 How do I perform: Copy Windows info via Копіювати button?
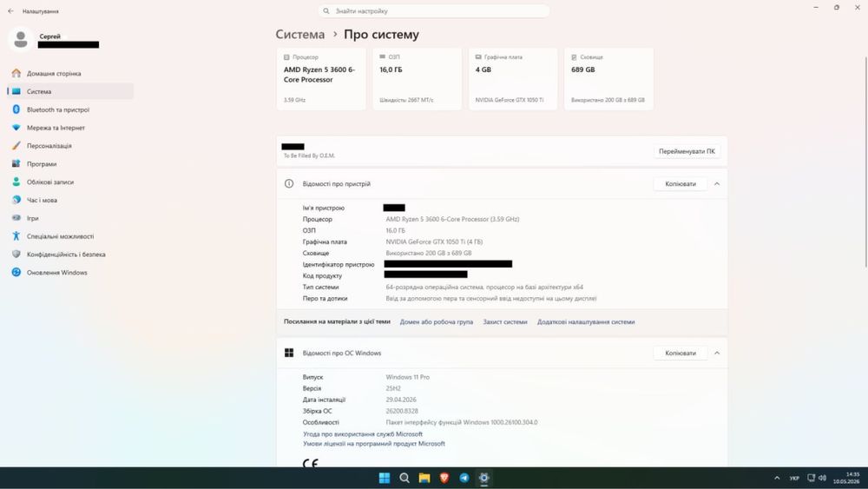click(681, 354)
